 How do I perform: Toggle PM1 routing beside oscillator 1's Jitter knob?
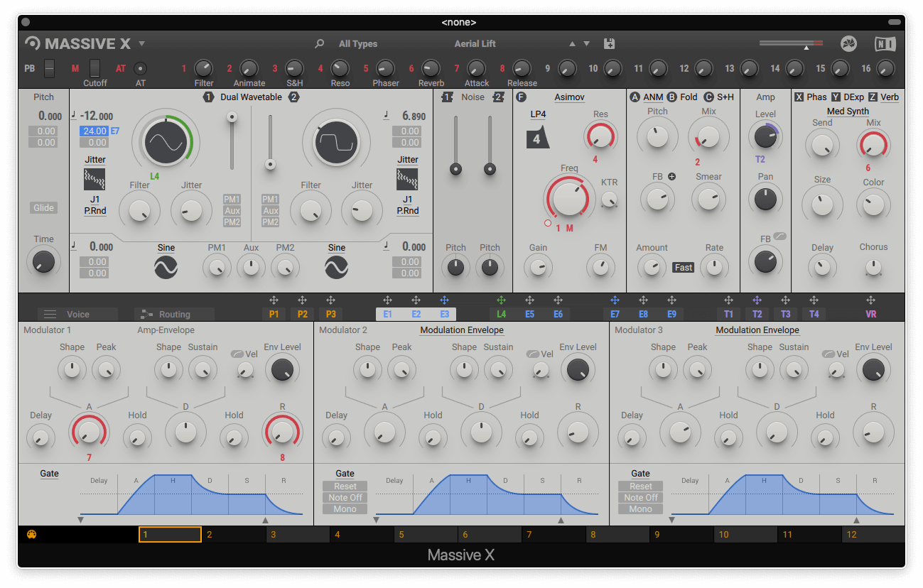coord(232,200)
